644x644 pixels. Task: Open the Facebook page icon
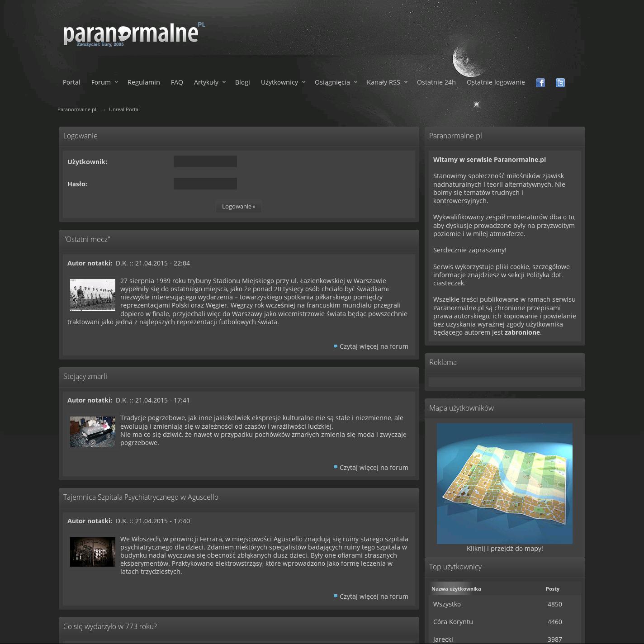[x=540, y=82]
